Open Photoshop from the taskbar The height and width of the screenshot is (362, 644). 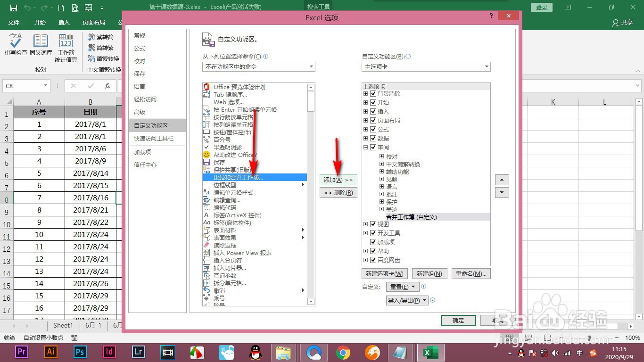[x=80, y=352]
